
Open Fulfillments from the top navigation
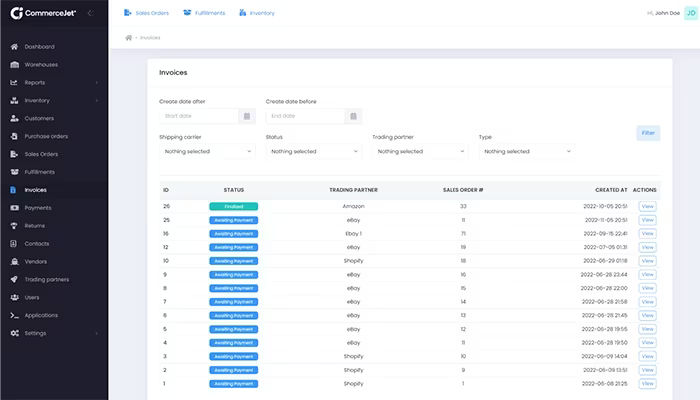tap(204, 13)
